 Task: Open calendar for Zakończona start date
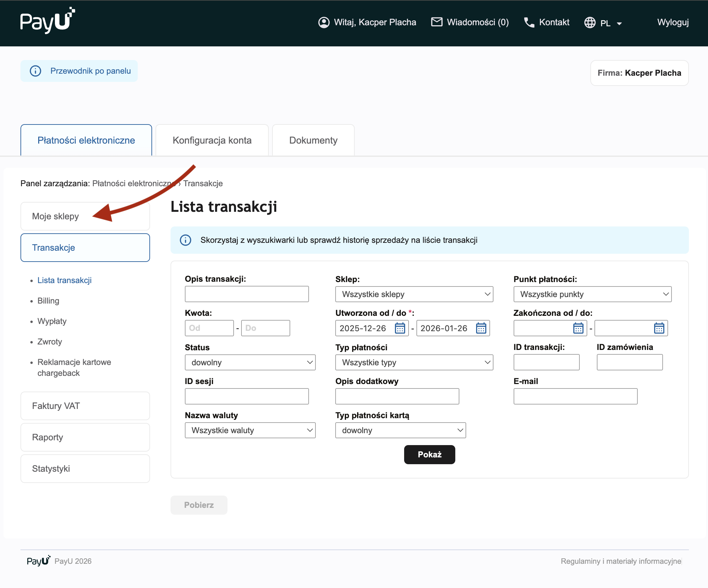[578, 328]
